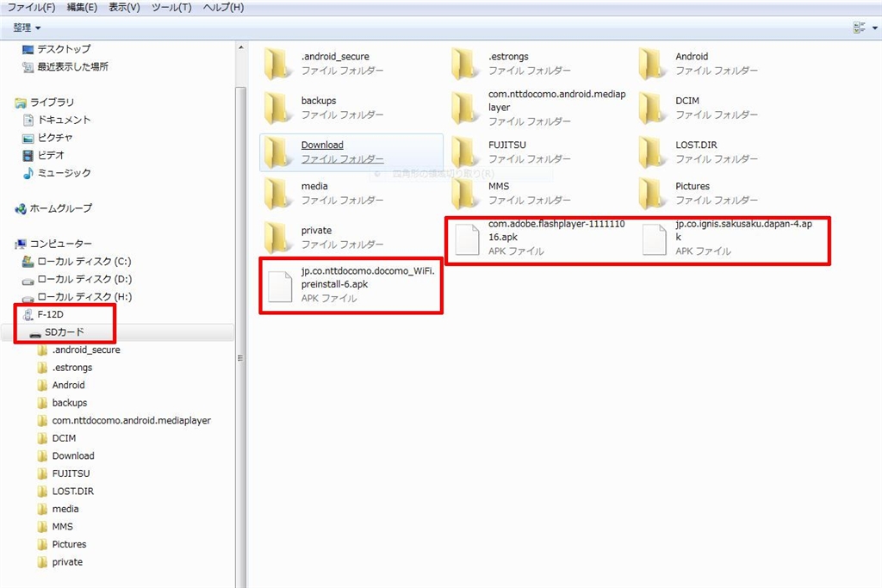Open the 整理 dropdown
The image size is (882, 588).
point(27,28)
